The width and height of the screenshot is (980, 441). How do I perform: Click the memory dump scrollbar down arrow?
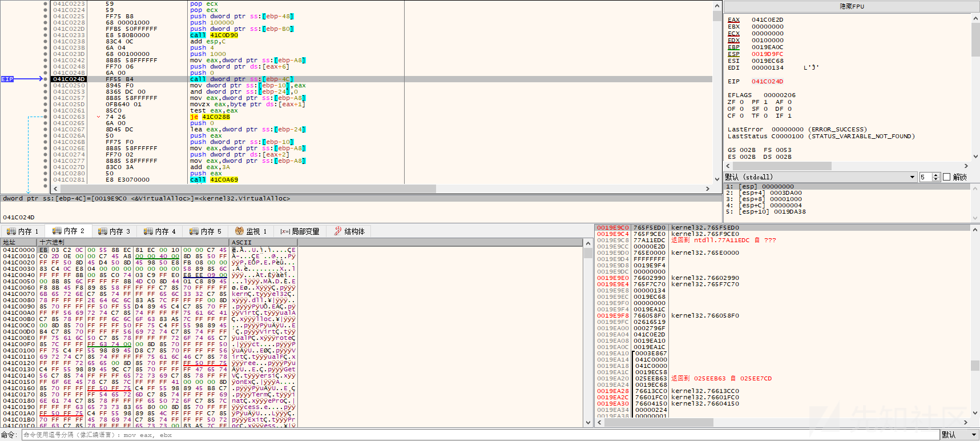(x=588, y=423)
